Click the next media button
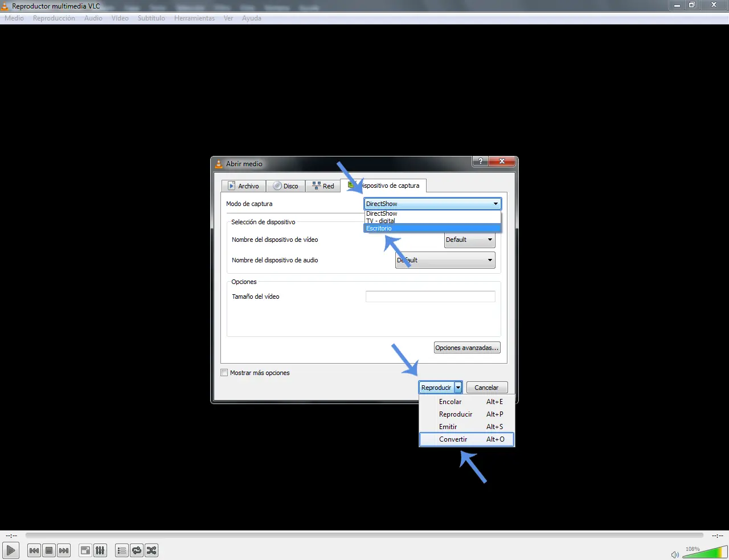This screenshot has width=729, height=560. point(64,550)
